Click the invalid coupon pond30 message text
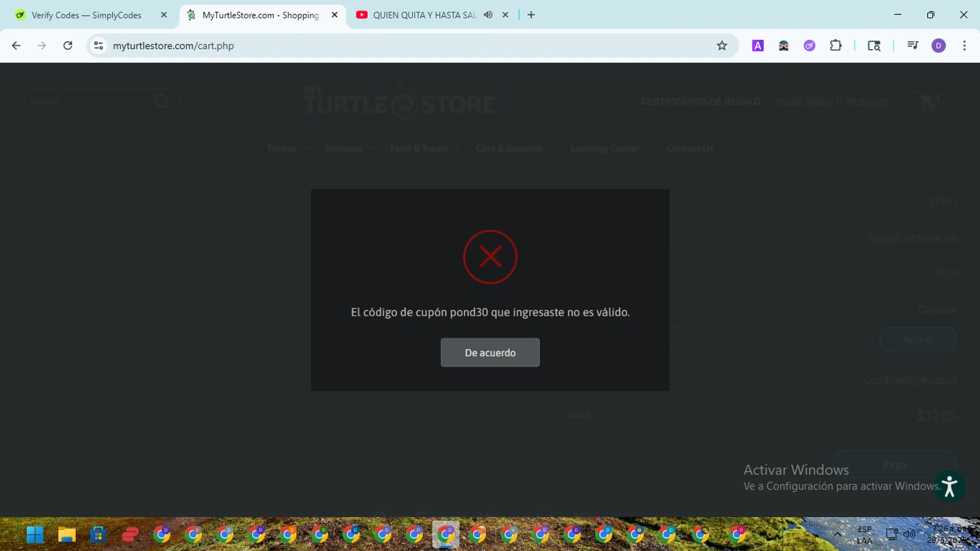 [490, 312]
